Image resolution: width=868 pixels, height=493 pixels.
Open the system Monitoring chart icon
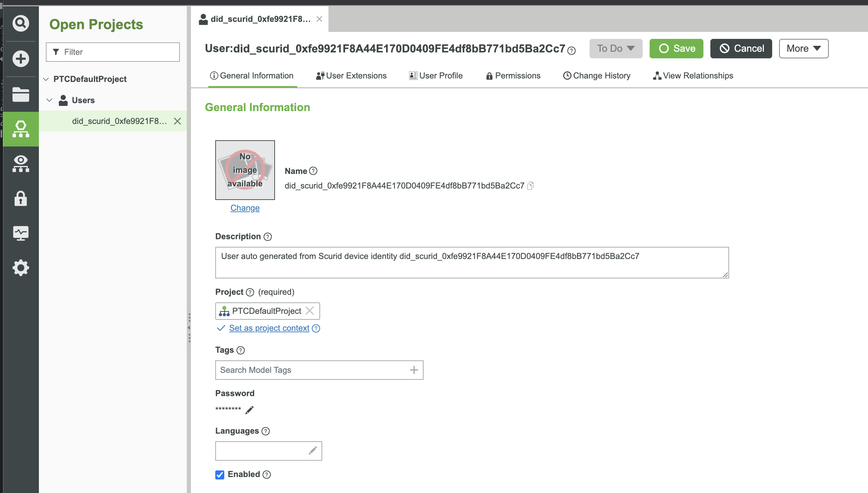tap(21, 233)
